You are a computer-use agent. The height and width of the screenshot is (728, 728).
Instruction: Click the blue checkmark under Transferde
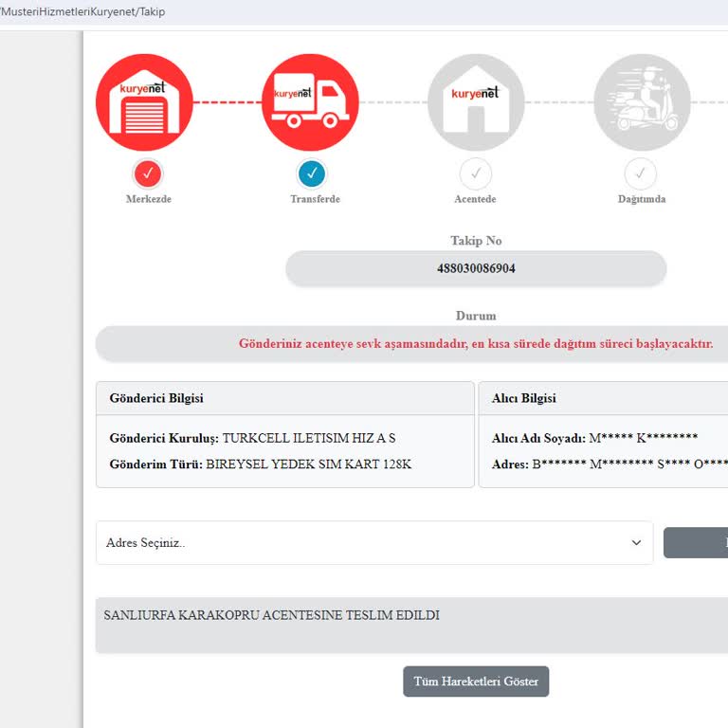click(311, 173)
